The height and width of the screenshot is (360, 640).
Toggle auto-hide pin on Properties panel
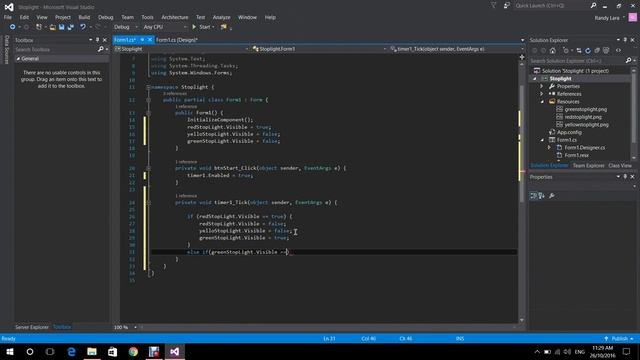625,177
